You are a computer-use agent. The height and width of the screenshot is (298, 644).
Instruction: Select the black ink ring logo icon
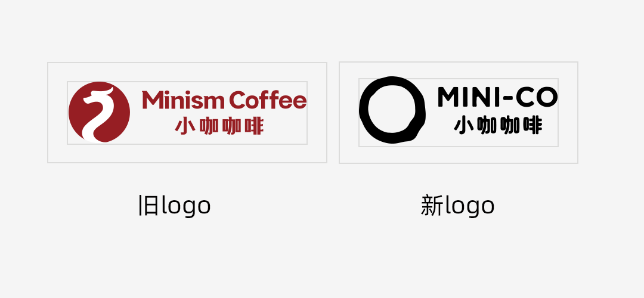[392, 110]
